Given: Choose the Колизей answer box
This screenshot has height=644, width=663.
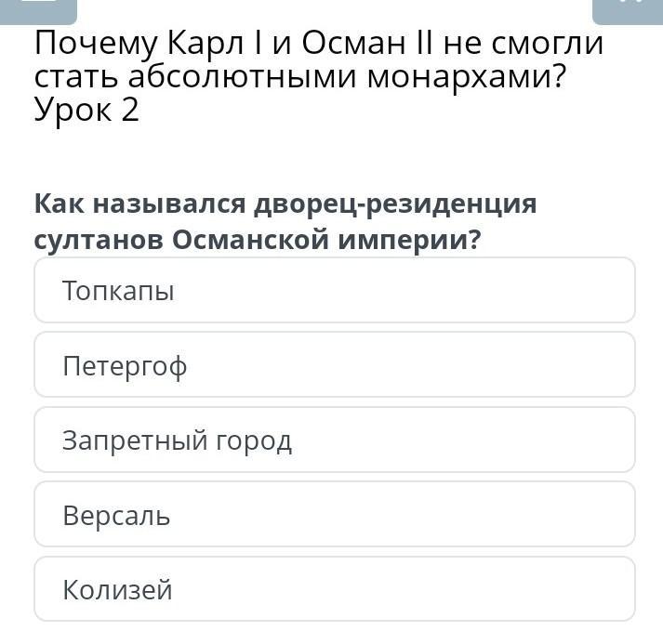Looking at the screenshot, I should click(x=334, y=589).
